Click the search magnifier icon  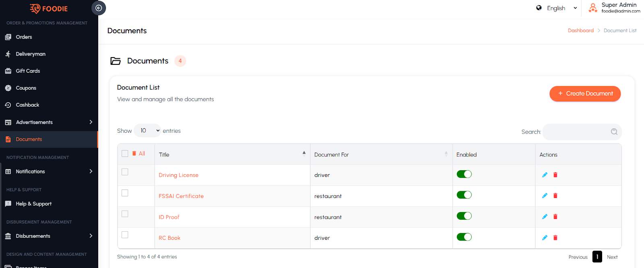pos(614,132)
